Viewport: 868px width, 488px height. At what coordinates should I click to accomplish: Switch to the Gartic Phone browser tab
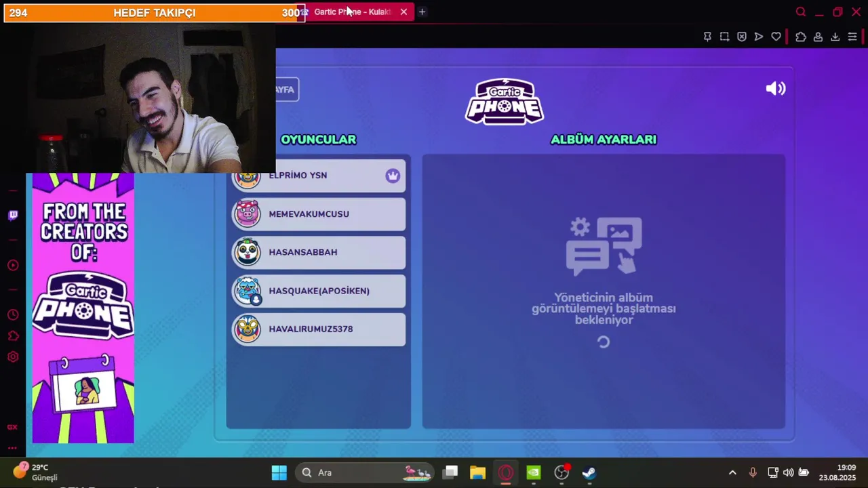tap(351, 12)
